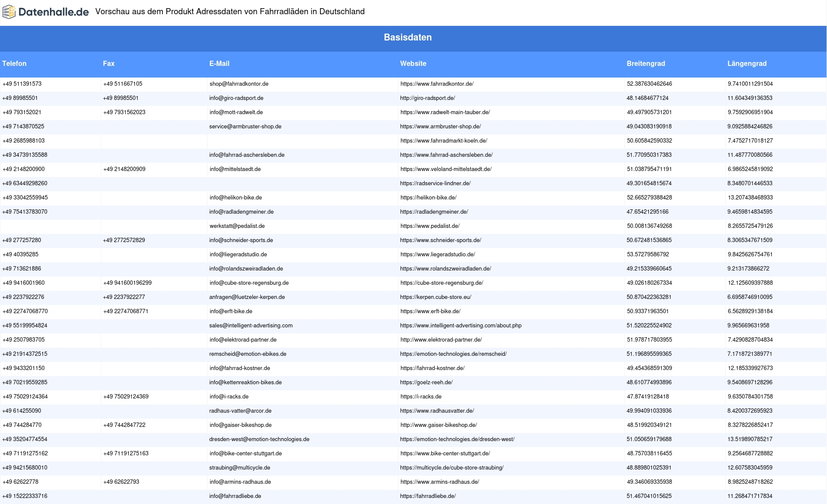827x504 pixels.
Task: Select email remscheid@emotion-ebikes.de
Action: 248,354
